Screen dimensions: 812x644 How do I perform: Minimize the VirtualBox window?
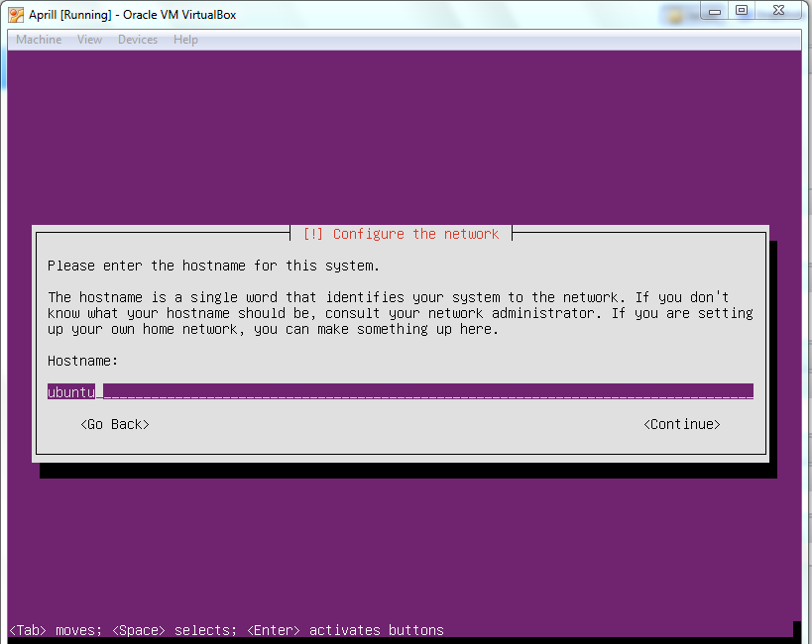(x=715, y=10)
